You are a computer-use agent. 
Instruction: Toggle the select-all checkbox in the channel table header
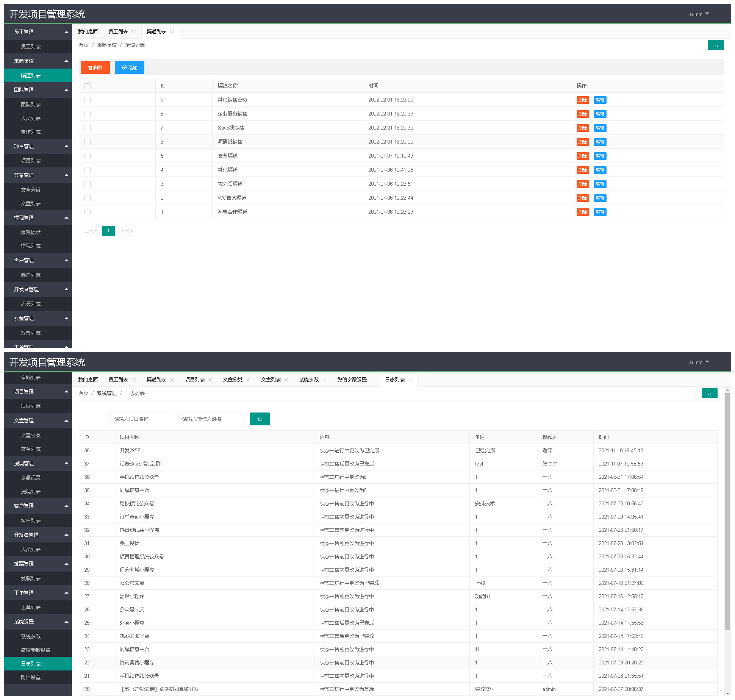(88, 86)
